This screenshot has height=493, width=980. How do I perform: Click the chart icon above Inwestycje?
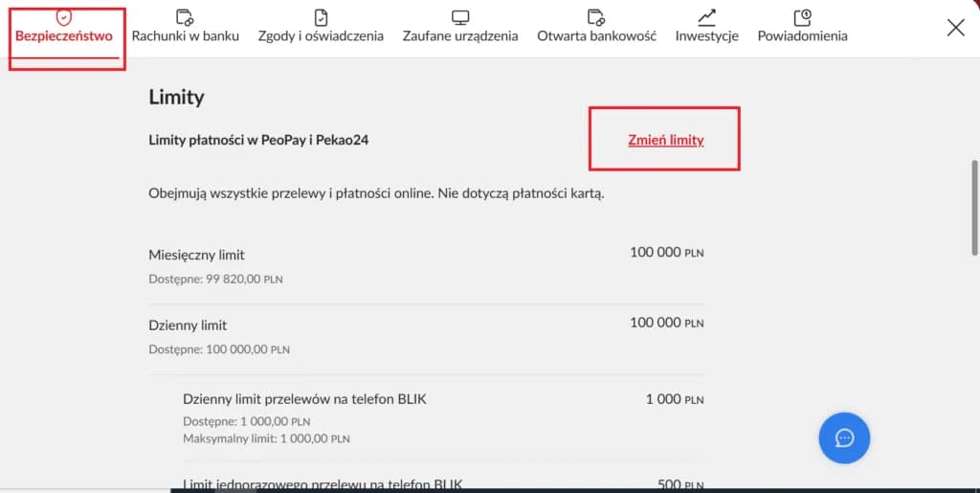[706, 17]
